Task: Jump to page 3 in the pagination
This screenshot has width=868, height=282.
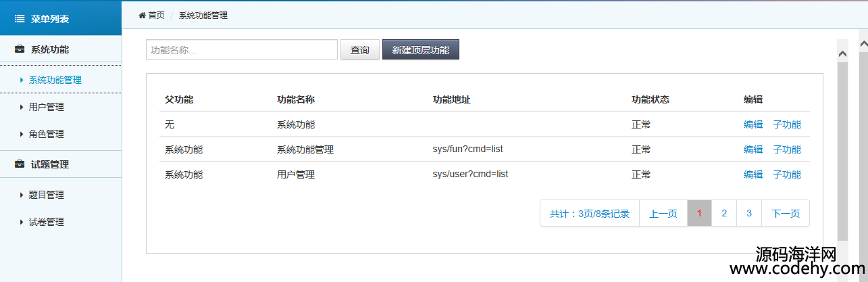Action: (749, 214)
